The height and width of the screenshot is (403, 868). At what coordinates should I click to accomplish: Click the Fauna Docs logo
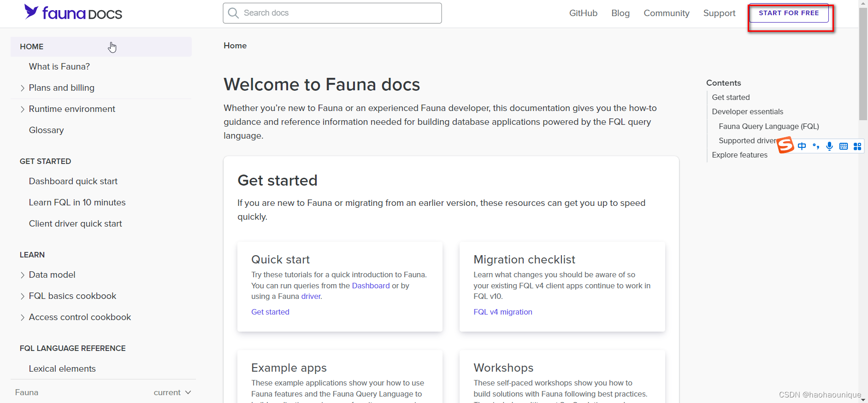[x=73, y=13]
